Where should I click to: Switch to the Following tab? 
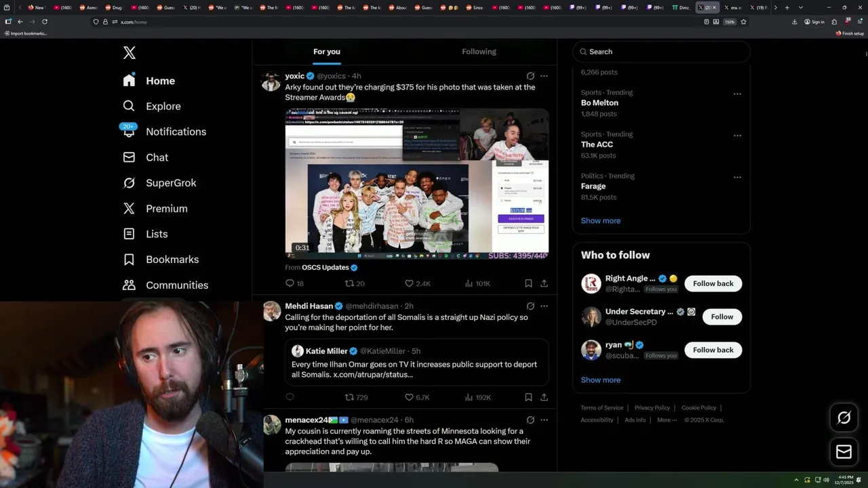pos(479,52)
